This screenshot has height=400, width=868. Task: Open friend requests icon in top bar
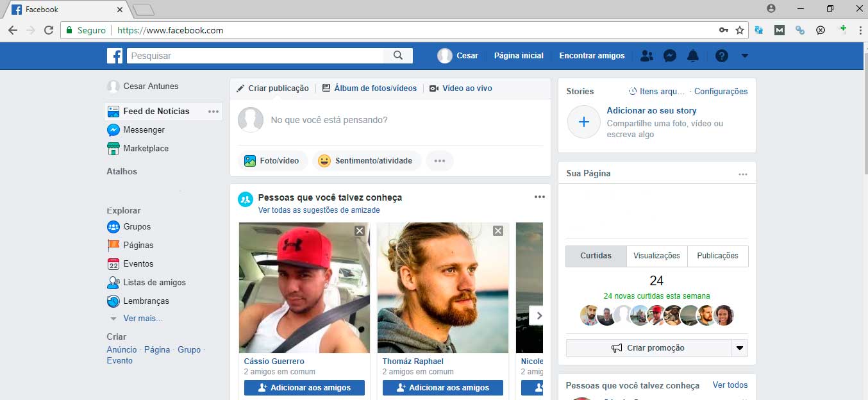[x=647, y=56]
